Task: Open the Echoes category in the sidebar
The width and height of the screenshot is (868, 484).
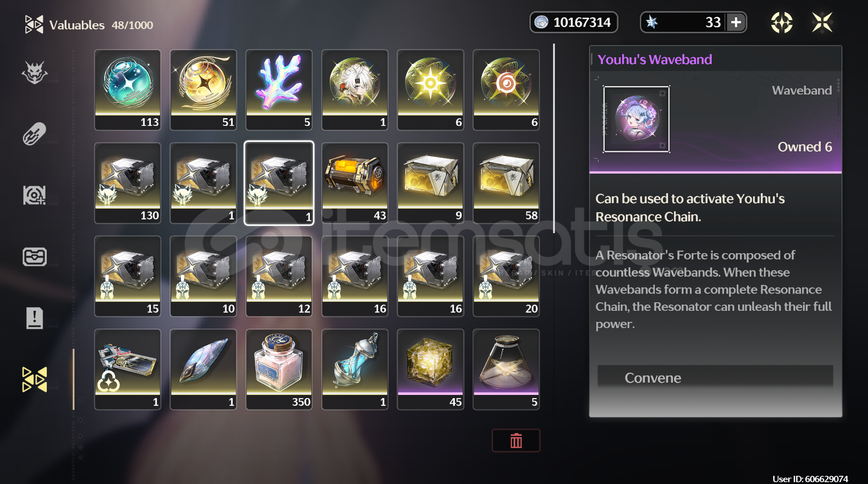Action: click(35, 73)
